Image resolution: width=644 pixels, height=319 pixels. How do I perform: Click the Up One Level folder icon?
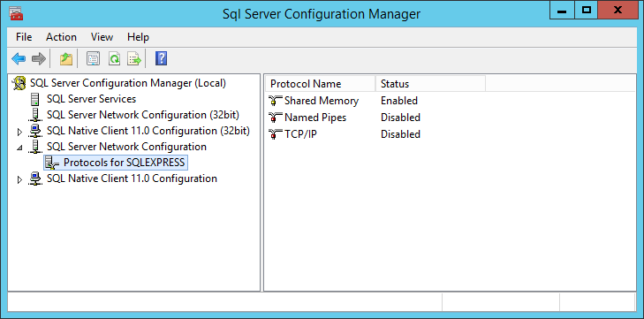[65, 59]
